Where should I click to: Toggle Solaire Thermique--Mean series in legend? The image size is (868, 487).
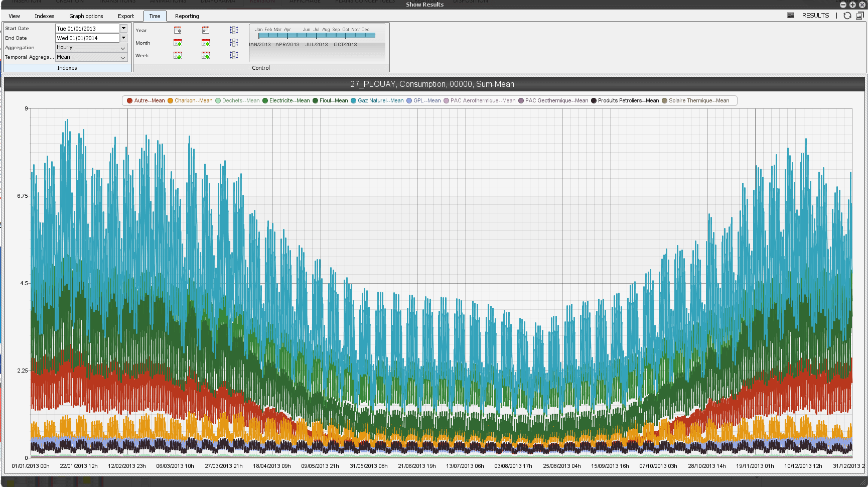click(x=695, y=100)
